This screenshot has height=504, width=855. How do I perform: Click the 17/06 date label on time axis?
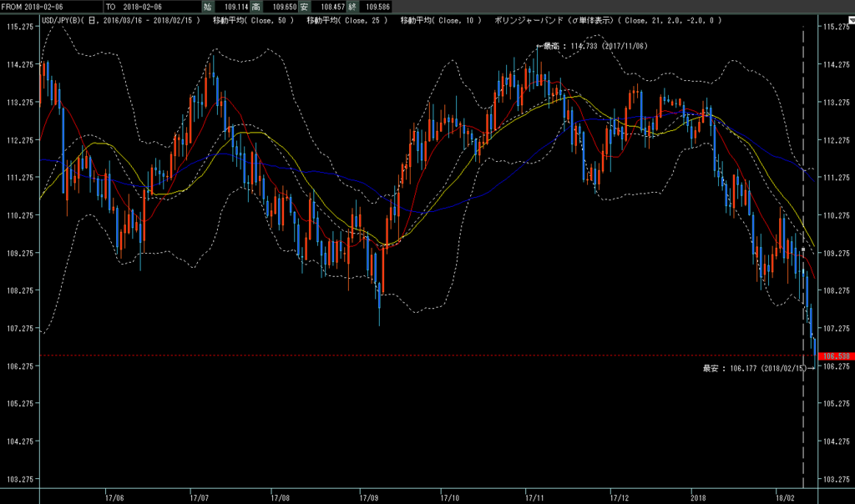(x=114, y=497)
